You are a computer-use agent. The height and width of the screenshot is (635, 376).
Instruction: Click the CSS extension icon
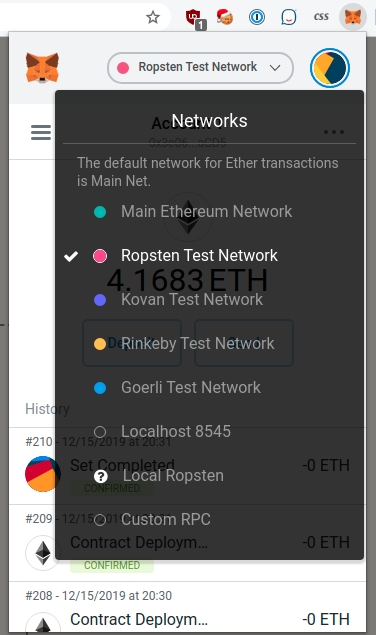pyautogui.click(x=321, y=17)
